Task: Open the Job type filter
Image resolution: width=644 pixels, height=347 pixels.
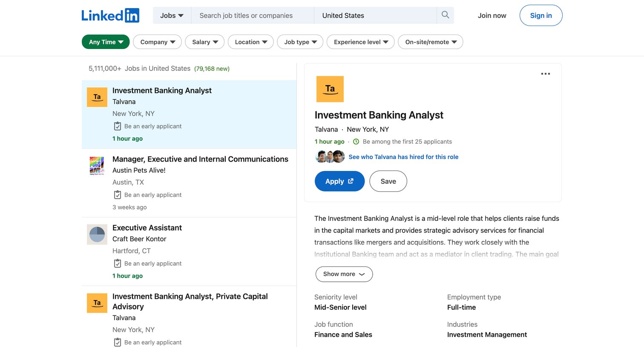Action: [x=300, y=42]
